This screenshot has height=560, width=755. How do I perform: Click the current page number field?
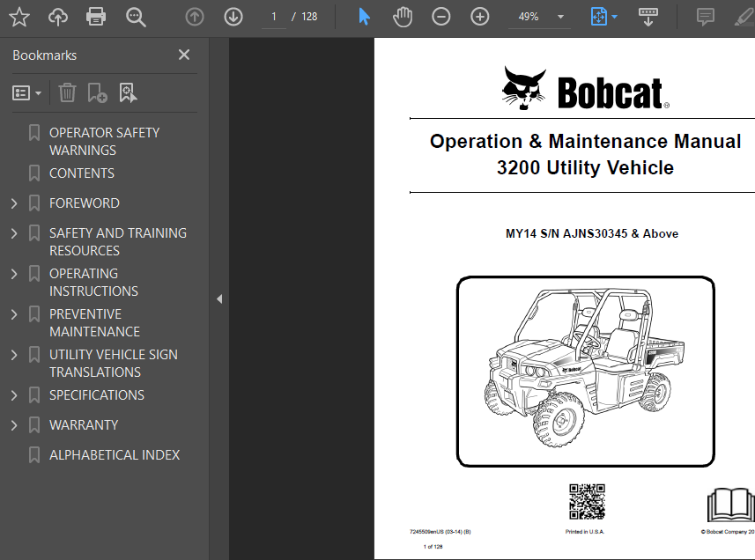273,17
